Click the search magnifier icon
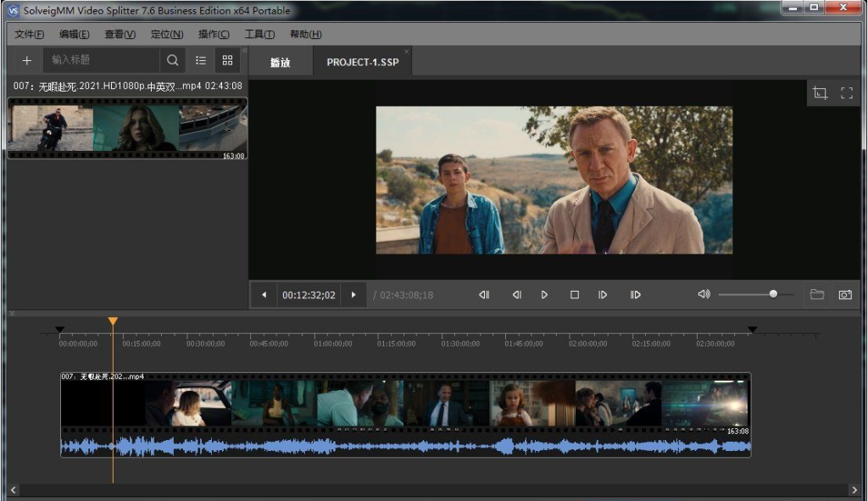The width and height of the screenshot is (868, 501). 173,60
